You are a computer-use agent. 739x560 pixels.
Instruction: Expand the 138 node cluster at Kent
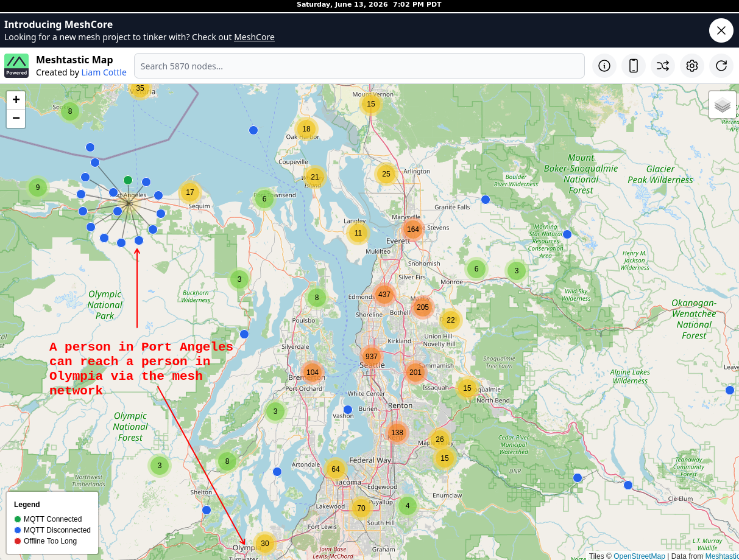point(397,433)
